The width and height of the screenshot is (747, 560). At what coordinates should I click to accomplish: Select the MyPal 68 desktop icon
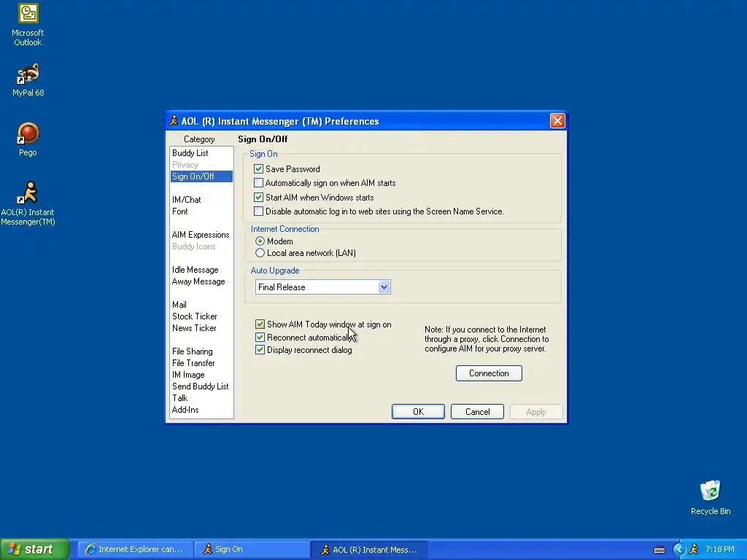click(28, 80)
